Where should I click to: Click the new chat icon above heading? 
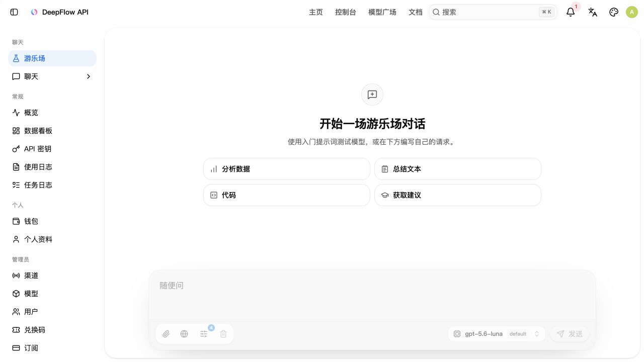(372, 95)
